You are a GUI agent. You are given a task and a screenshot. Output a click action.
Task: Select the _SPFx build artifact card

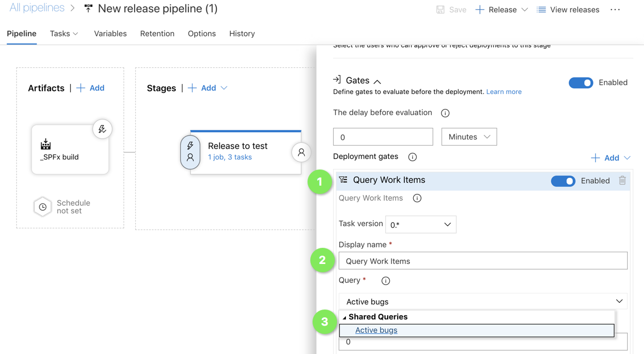[70, 149]
